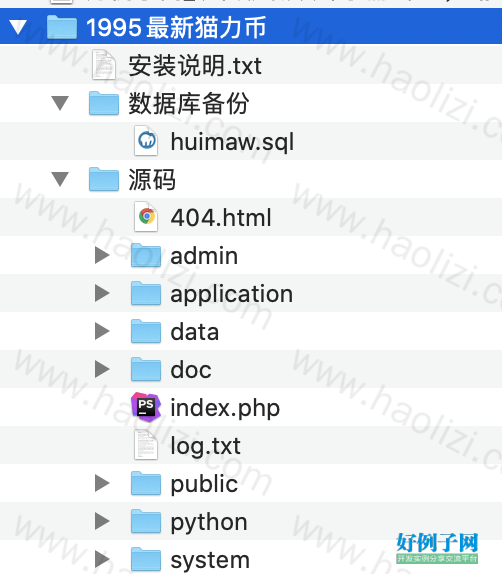Click the admin folder icon
The width and height of the screenshot is (502, 574).
146,255
